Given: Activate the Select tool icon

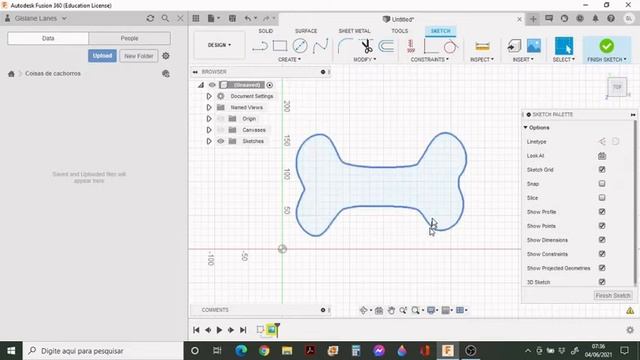Looking at the screenshot, I should point(564,46).
